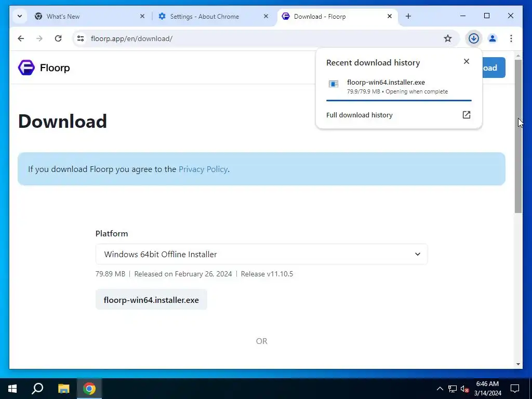Expand the Platform dropdown
The height and width of the screenshot is (399, 532).
point(262,254)
